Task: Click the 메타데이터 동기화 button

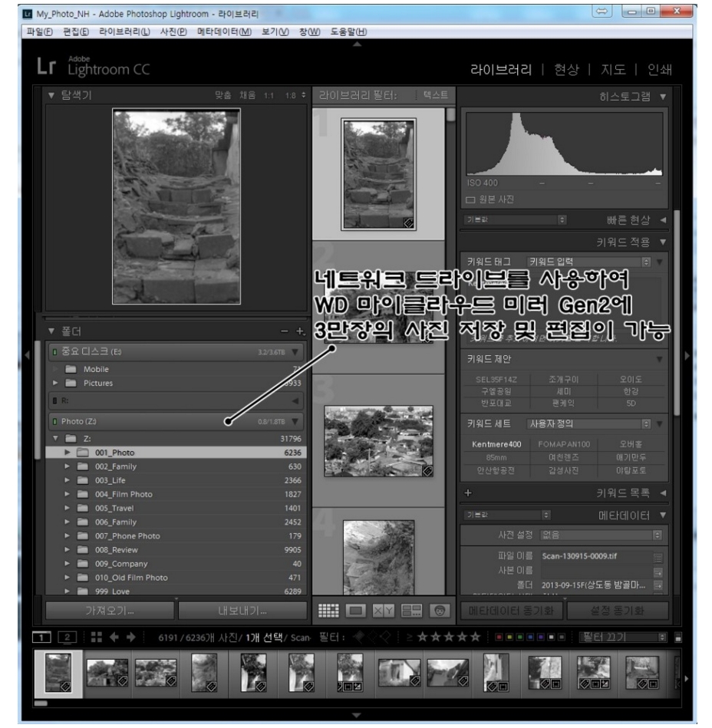Action: click(511, 611)
